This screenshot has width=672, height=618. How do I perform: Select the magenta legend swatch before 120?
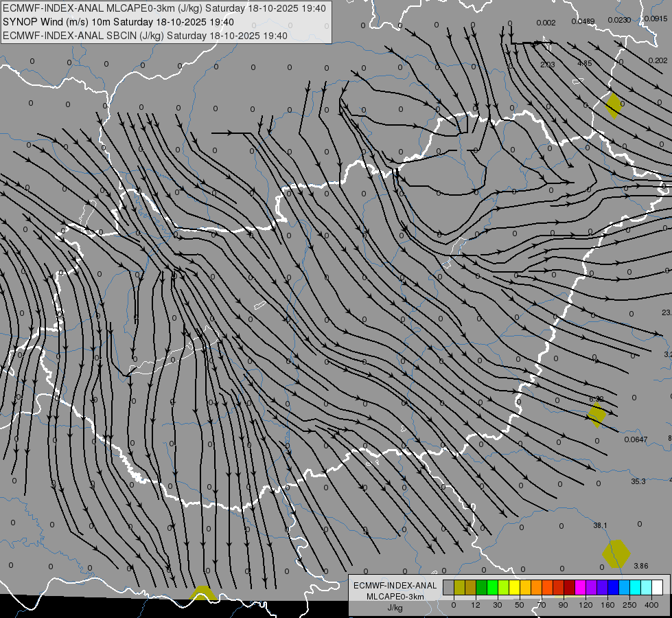coord(580,587)
